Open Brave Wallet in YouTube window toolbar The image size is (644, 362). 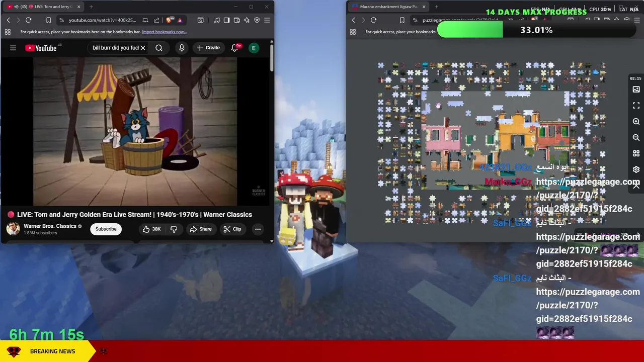[x=237, y=20]
